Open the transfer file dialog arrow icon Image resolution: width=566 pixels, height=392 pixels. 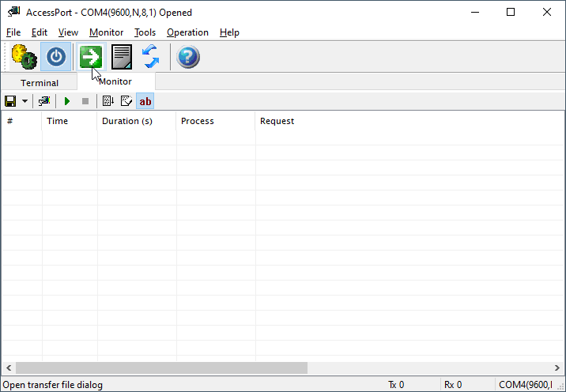(x=91, y=57)
